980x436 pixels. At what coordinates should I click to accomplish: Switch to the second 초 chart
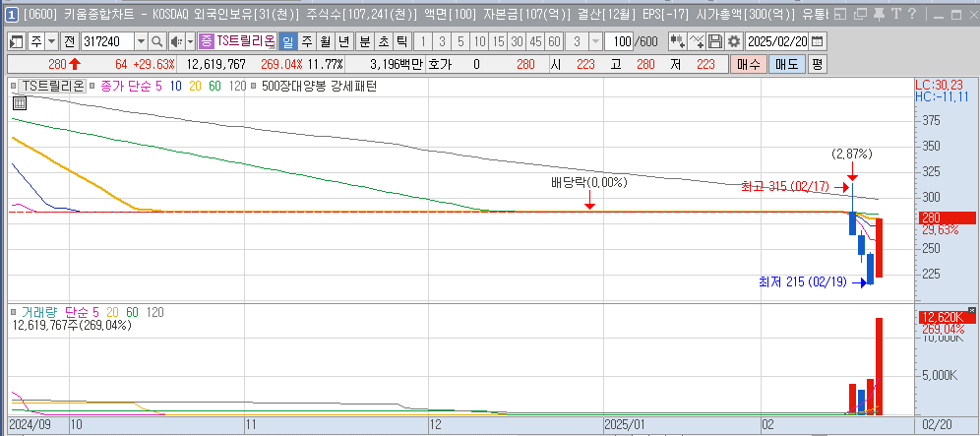pyautogui.click(x=383, y=42)
